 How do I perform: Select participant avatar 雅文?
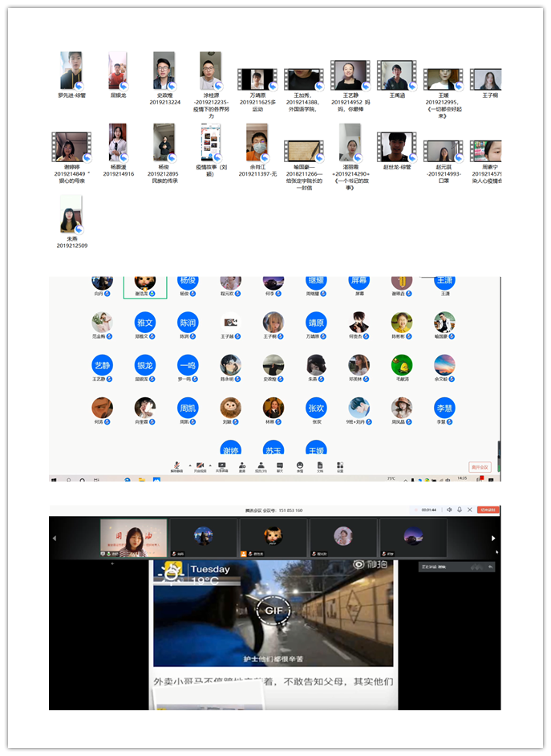pyautogui.click(x=145, y=323)
